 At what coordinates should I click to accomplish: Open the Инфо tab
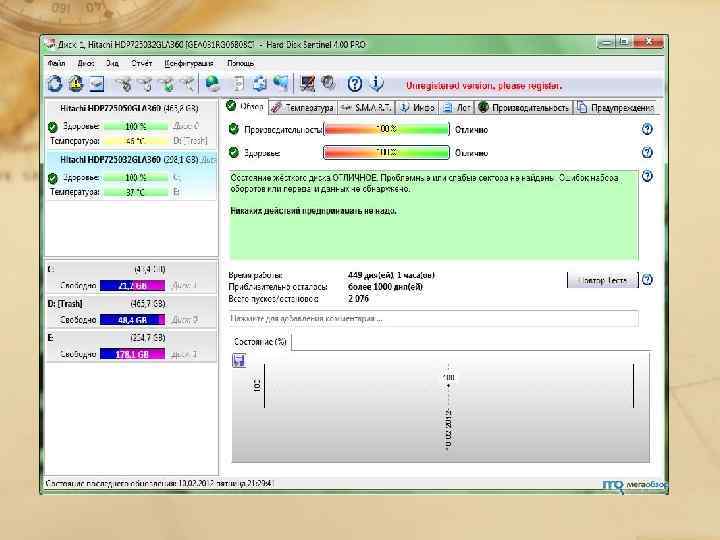pos(417,107)
